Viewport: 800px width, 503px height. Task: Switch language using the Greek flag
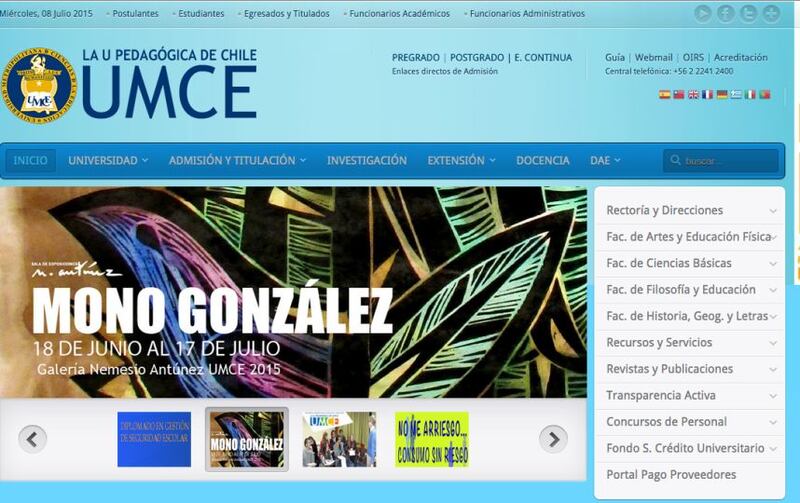coord(736,94)
